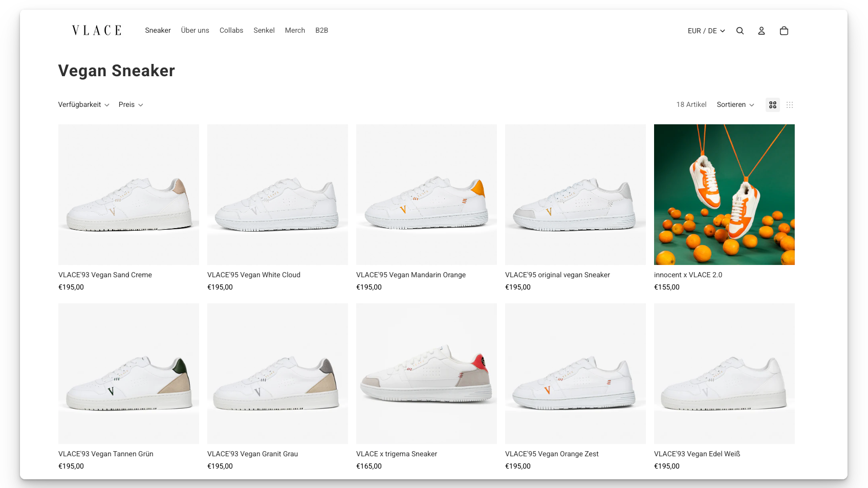This screenshot has height=488, width=868.
Task: Click the innocent x VLACE 2.0 product image
Action: (x=724, y=194)
